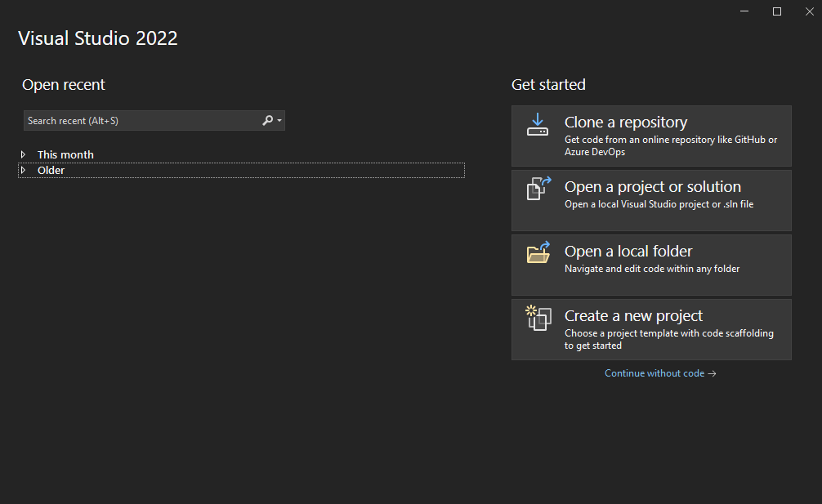Focus the Search recent input field
This screenshot has height=504, width=822.
click(x=139, y=121)
